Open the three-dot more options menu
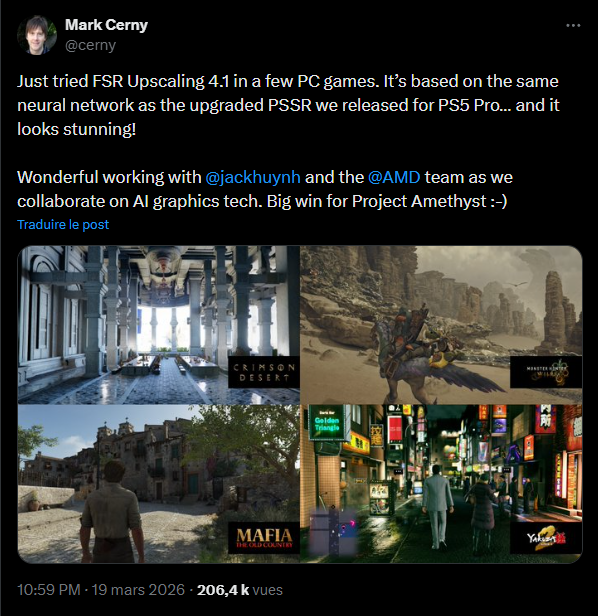The height and width of the screenshot is (616, 598). pyautogui.click(x=573, y=26)
